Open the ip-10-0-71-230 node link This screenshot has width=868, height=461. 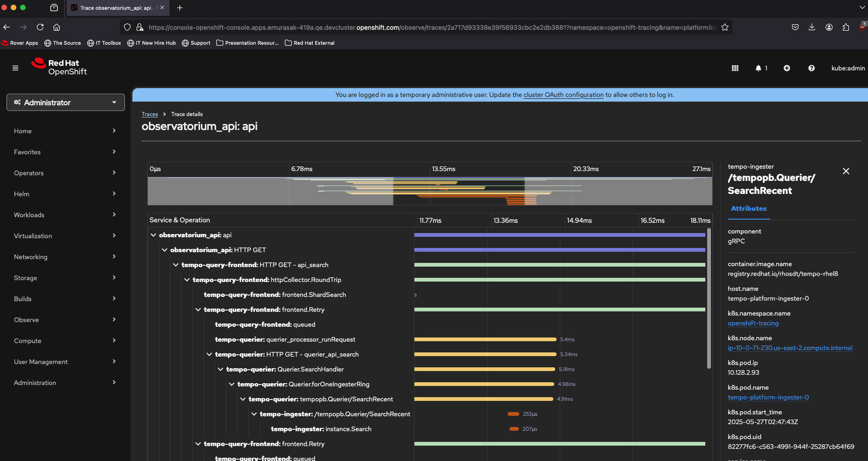point(790,348)
